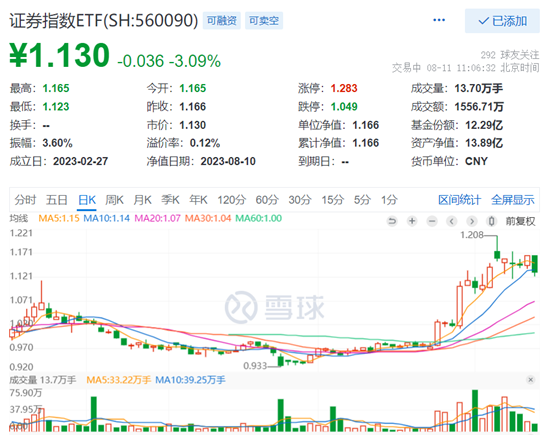
Task: Select the 月K chart tab
Action: click(x=142, y=200)
